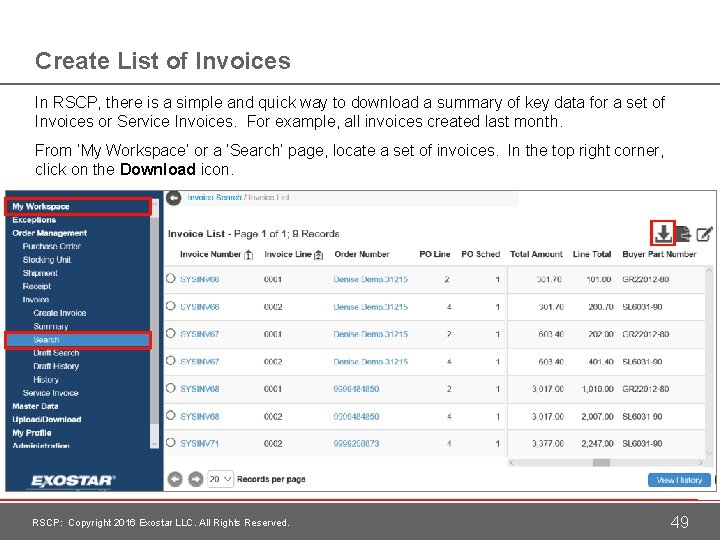
Task: Click the Order Number column header
Action: click(362, 254)
